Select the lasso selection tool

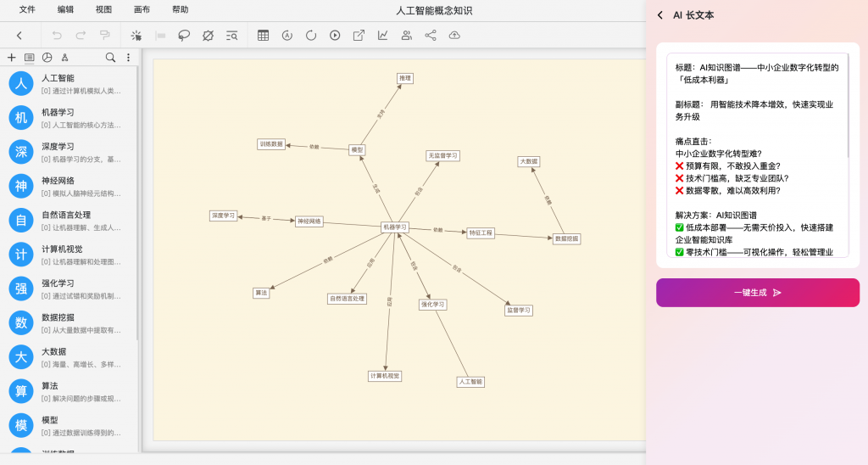[x=184, y=36]
